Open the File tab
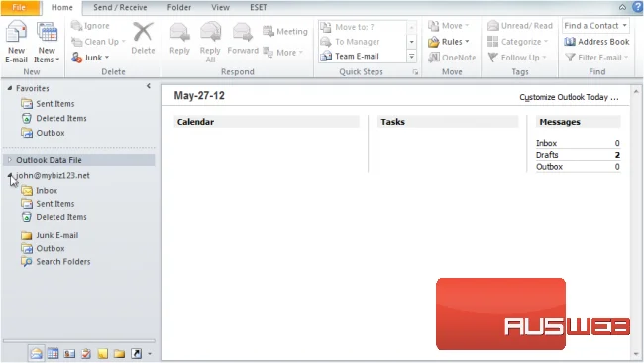 (19, 7)
